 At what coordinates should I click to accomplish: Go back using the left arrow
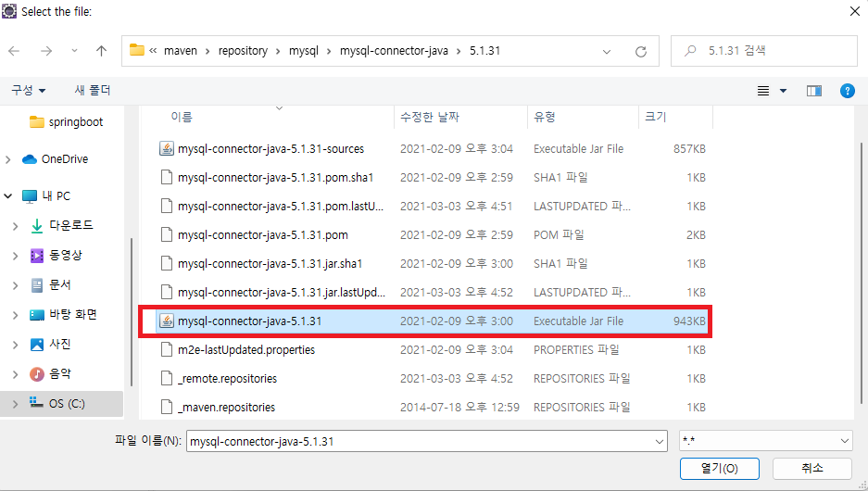15,51
